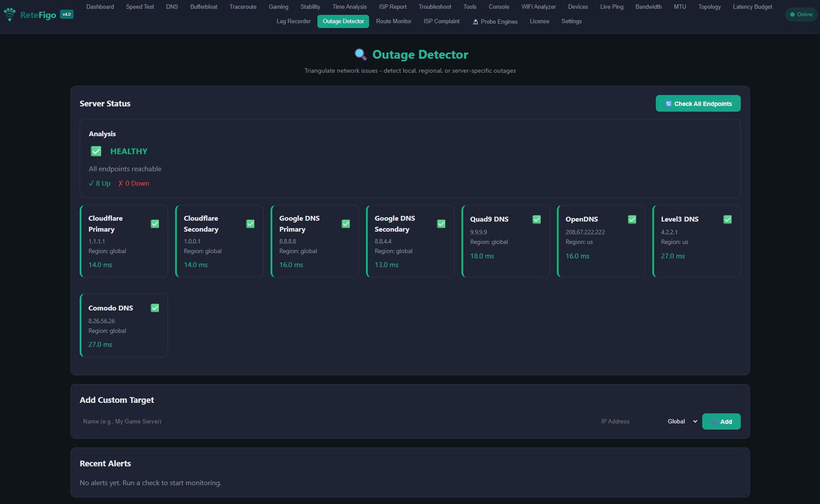Open the Route Monitor tab
Viewport: 820px width, 504px height.
tap(394, 21)
